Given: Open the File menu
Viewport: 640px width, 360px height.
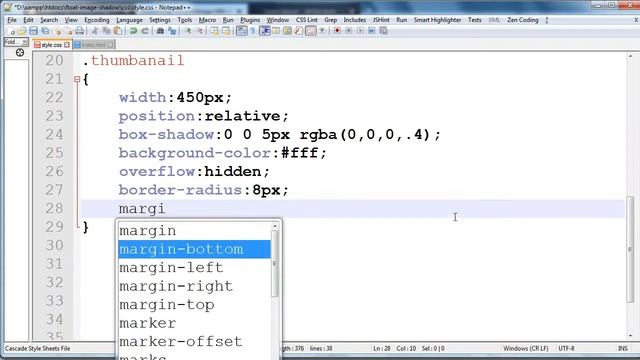Looking at the screenshot, I should (x=12, y=20).
